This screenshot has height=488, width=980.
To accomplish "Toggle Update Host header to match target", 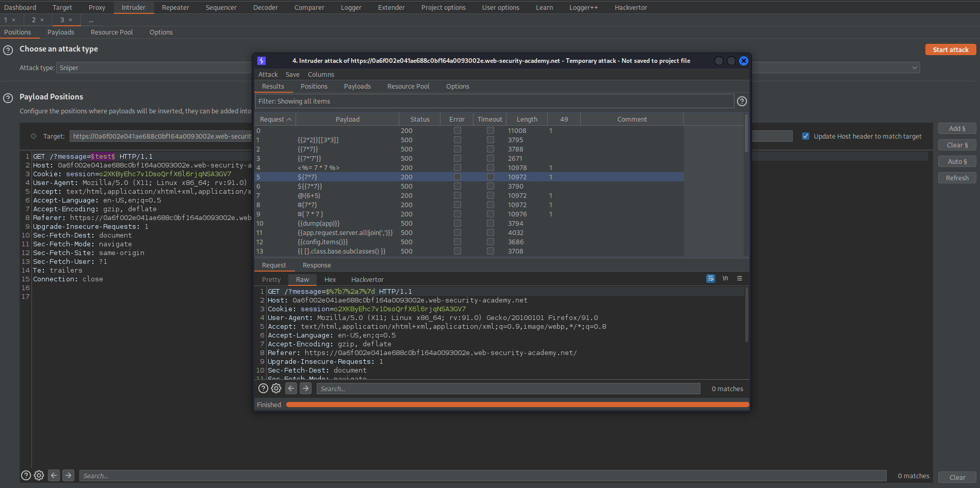I will point(806,137).
